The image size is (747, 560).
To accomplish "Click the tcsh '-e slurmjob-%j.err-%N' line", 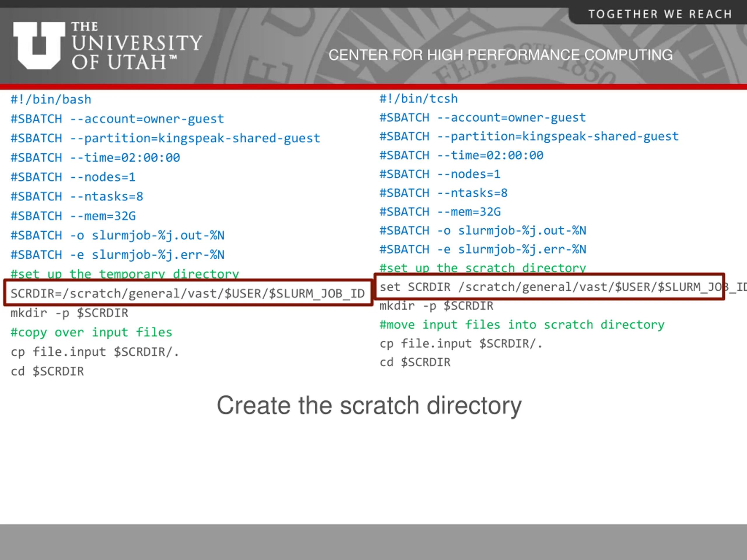I will (x=483, y=249).
